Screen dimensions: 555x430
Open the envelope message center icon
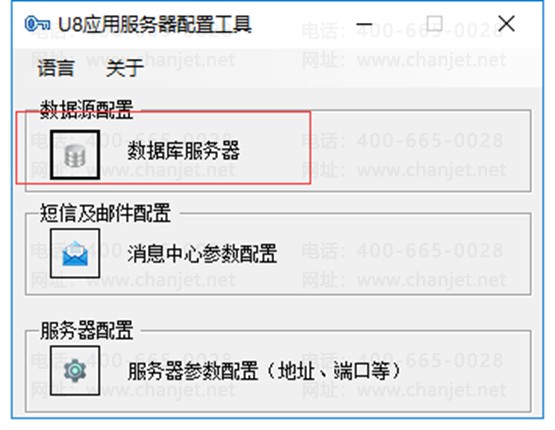tap(75, 253)
